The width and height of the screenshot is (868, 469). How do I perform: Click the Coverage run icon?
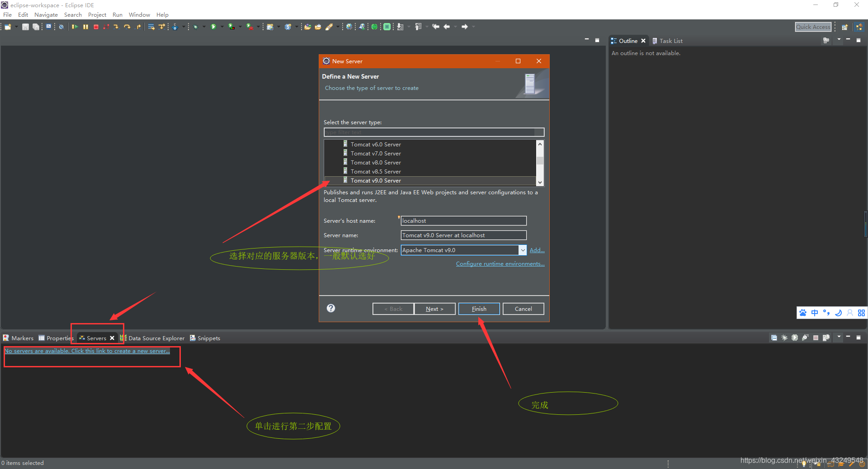(231, 27)
